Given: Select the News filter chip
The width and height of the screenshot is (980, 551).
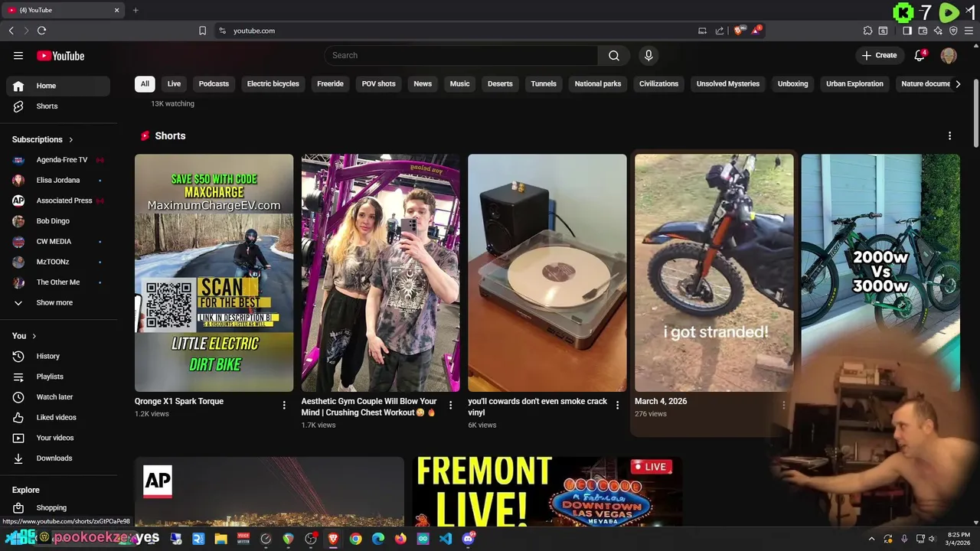Looking at the screenshot, I should pyautogui.click(x=423, y=83).
